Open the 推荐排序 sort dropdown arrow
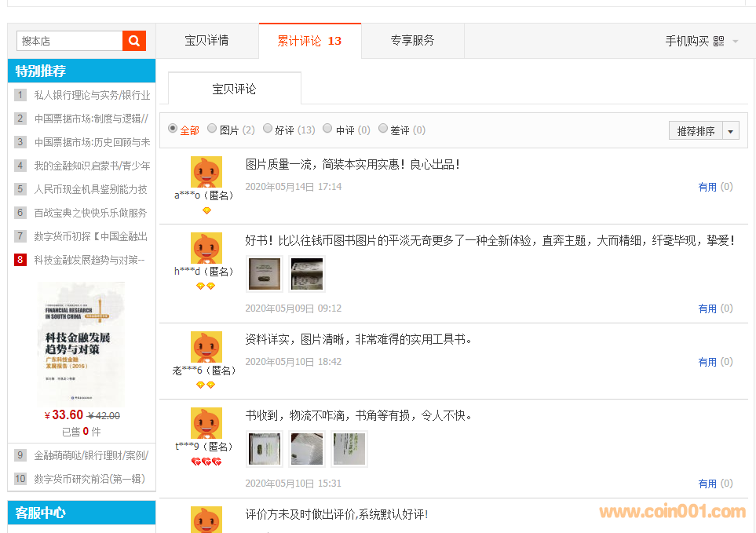 point(731,131)
